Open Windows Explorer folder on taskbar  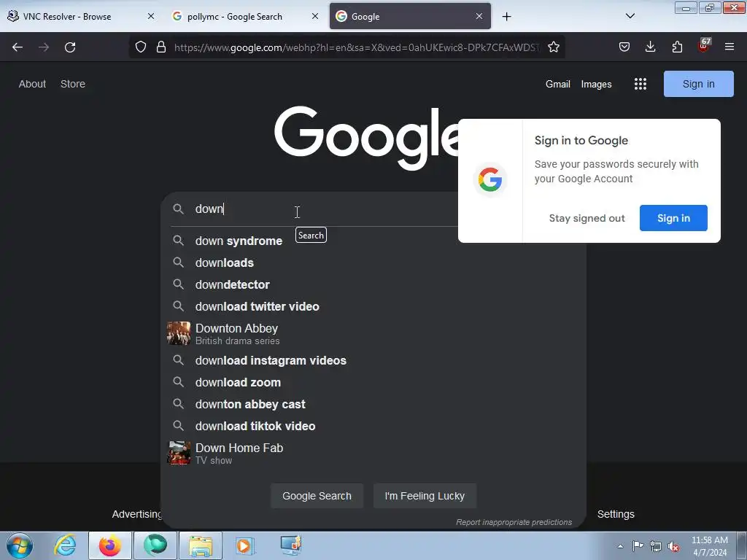pos(201,545)
